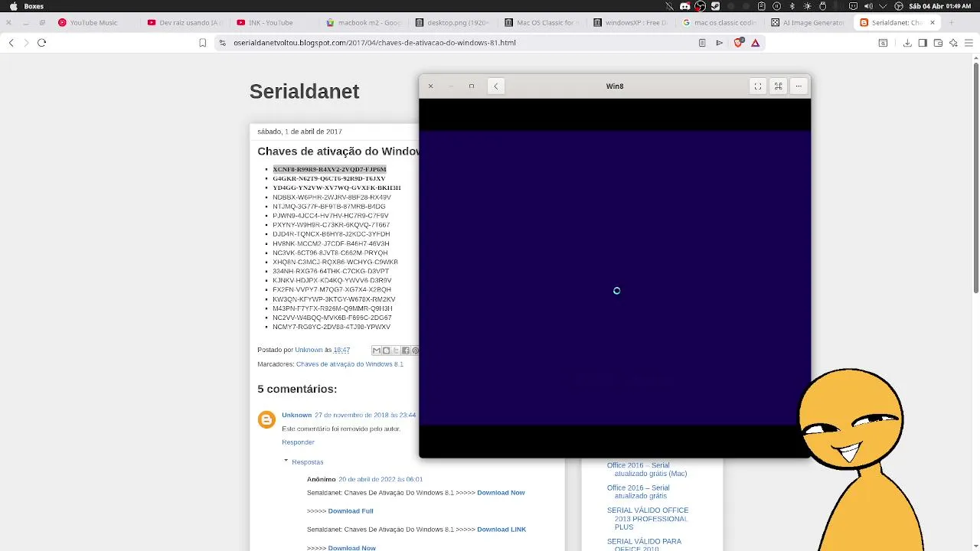Collapse the Respostas replies triangle
This screenshot has height=551, width=980.
click(286, 461)
